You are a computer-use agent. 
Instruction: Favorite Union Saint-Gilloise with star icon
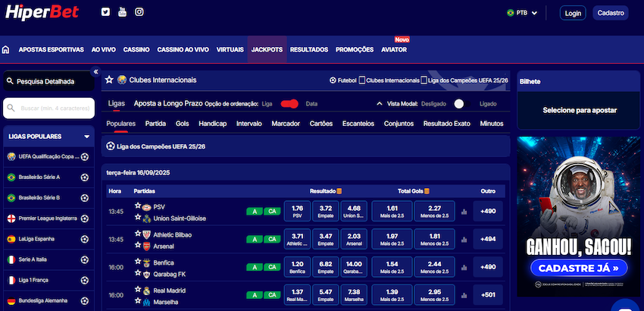pos(138,217)
